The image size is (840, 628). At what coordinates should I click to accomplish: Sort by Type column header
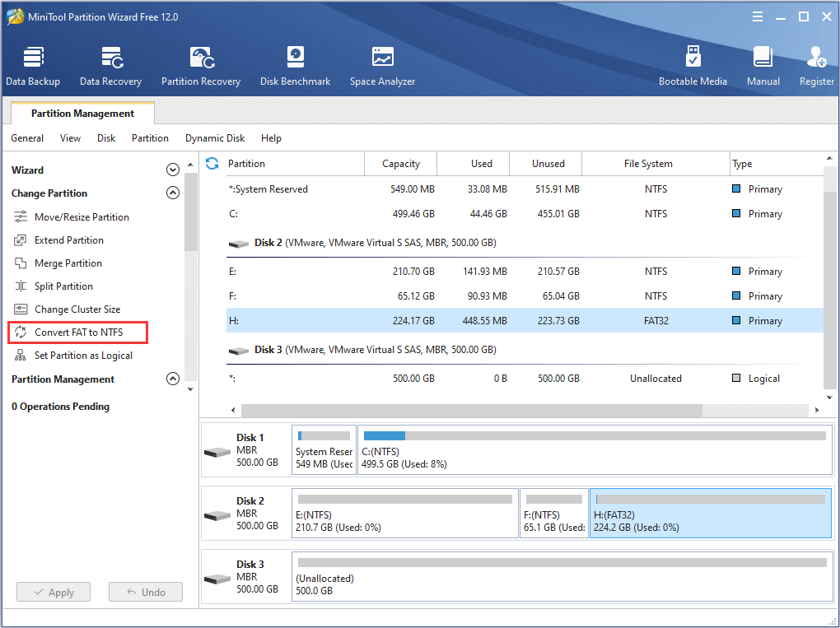point(777,164)
